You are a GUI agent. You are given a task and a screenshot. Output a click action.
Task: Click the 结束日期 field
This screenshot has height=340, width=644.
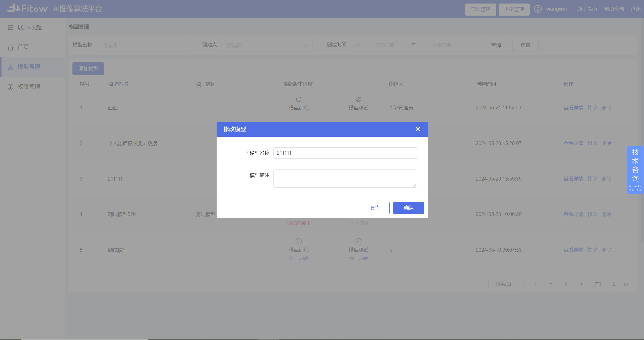pyautogui.click(x=442, y=45)
